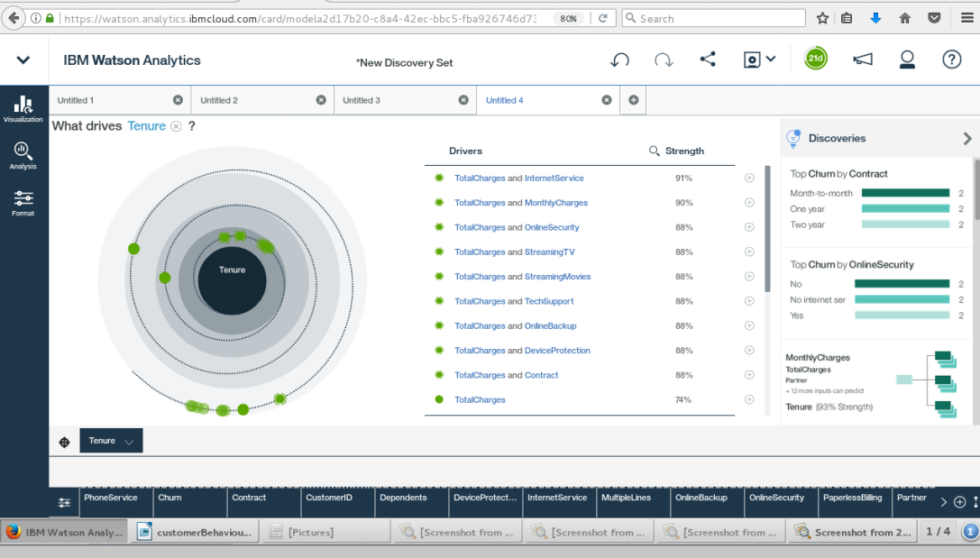Screen dimensions: 980x558
Task: Click the data tray settings sliders icon
Action: (64, 502)
